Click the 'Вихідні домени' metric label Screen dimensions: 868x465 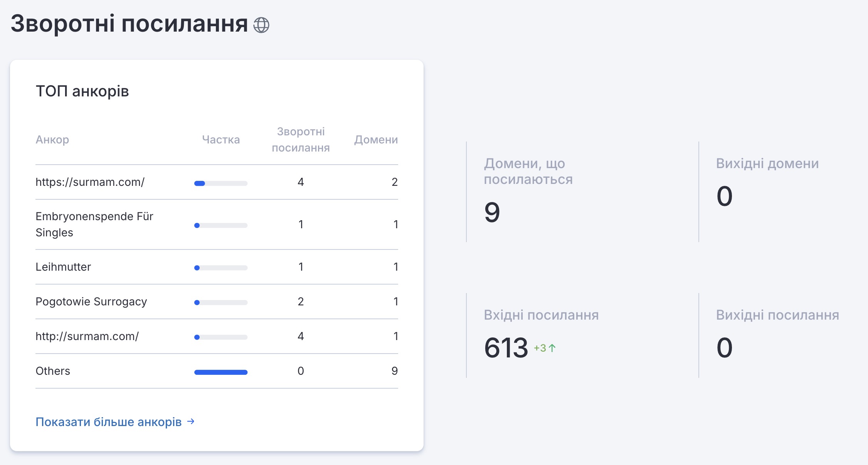(x=767, y=163)
